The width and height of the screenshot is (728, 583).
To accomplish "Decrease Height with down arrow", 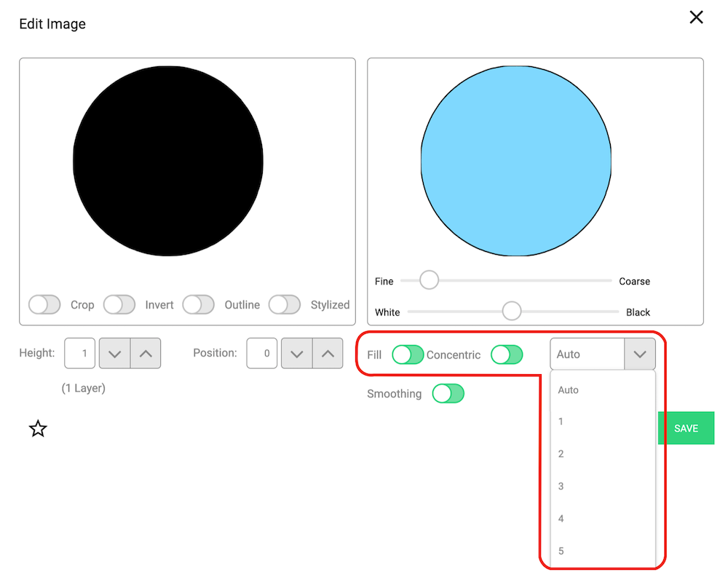I will point(115,353).
